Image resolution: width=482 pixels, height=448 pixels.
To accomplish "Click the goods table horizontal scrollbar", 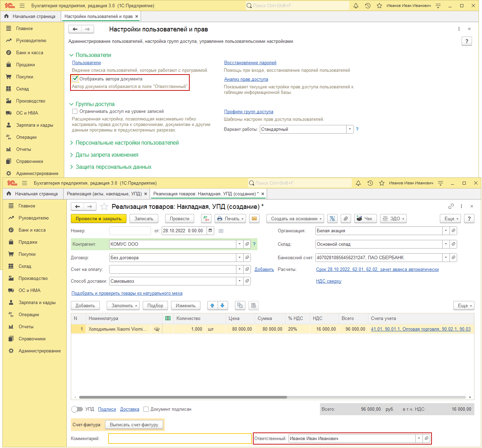I will tap(183, 397).
